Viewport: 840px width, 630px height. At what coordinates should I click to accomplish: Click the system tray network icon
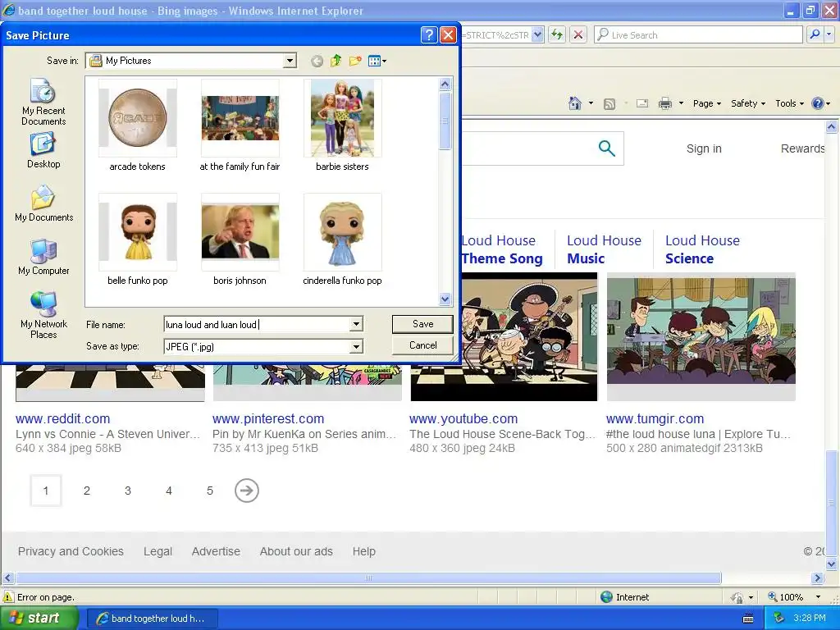pyautogui.click(x=779, y=619)
